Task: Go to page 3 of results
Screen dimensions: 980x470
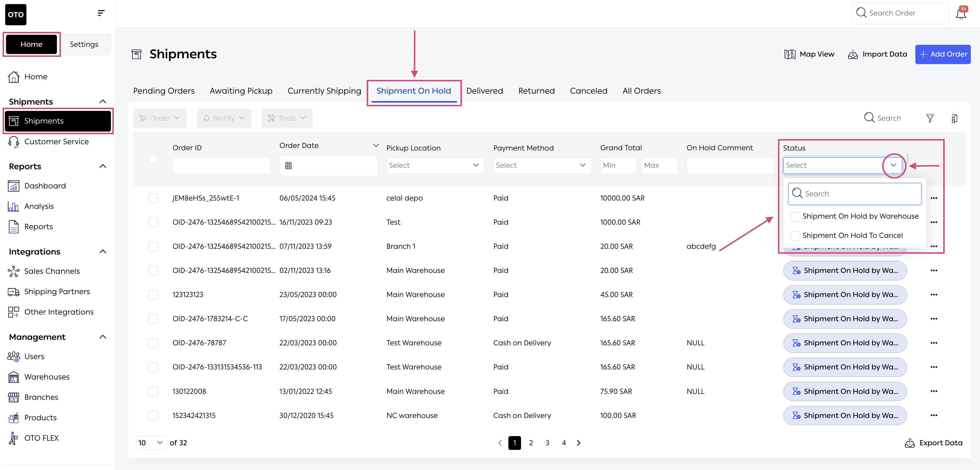Action: click(x=547, y=443)
